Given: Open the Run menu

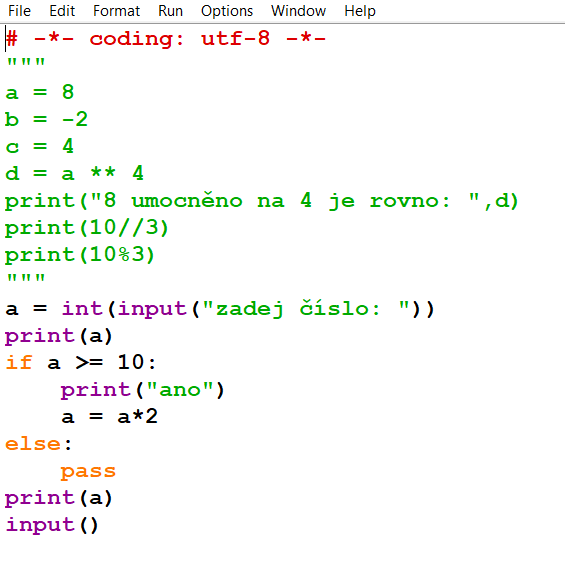Looking at the screenshot, I should coord(170,11).
